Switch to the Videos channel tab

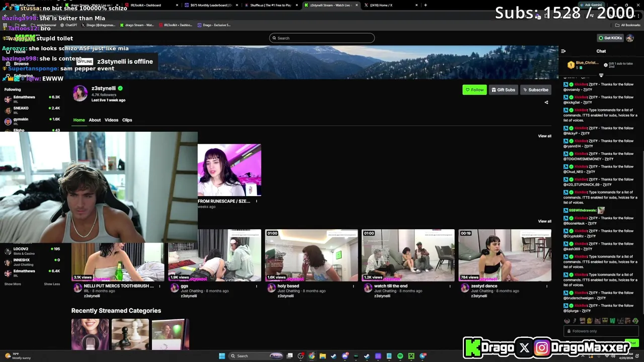111,120
